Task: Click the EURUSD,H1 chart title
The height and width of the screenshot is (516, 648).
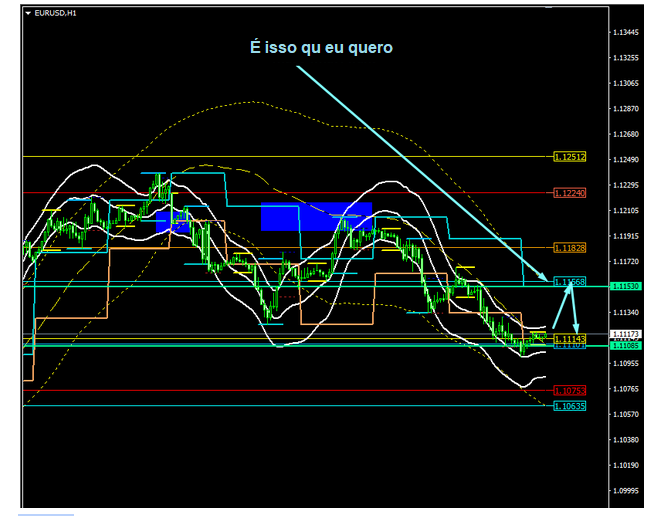Action: click(x=56, y=12)
